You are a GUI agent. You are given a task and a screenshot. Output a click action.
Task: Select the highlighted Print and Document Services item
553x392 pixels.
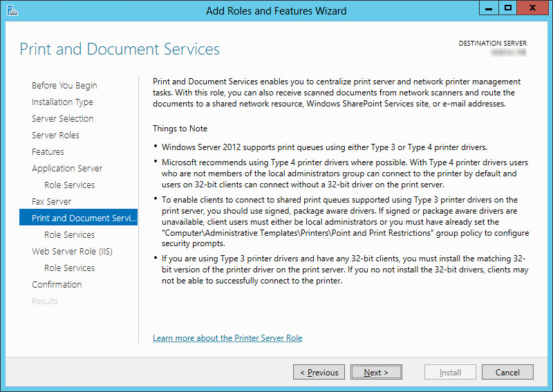coord(79,218)
